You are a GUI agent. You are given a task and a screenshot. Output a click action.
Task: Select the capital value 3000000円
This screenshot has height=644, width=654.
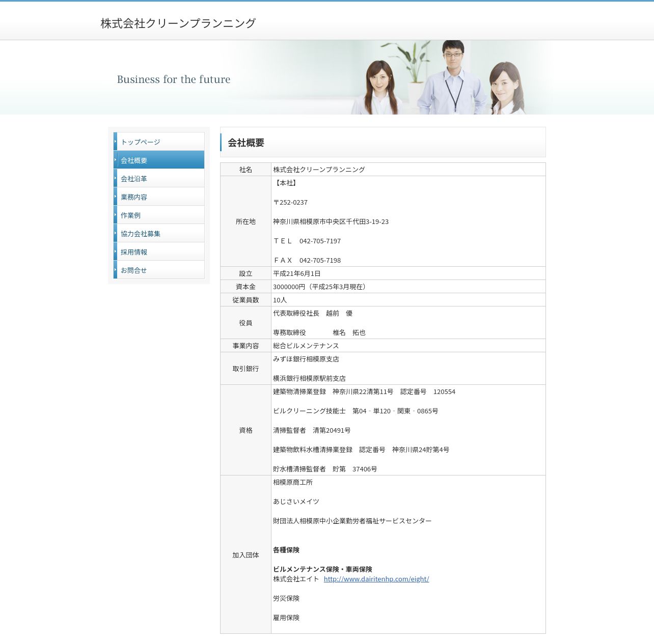289,287
